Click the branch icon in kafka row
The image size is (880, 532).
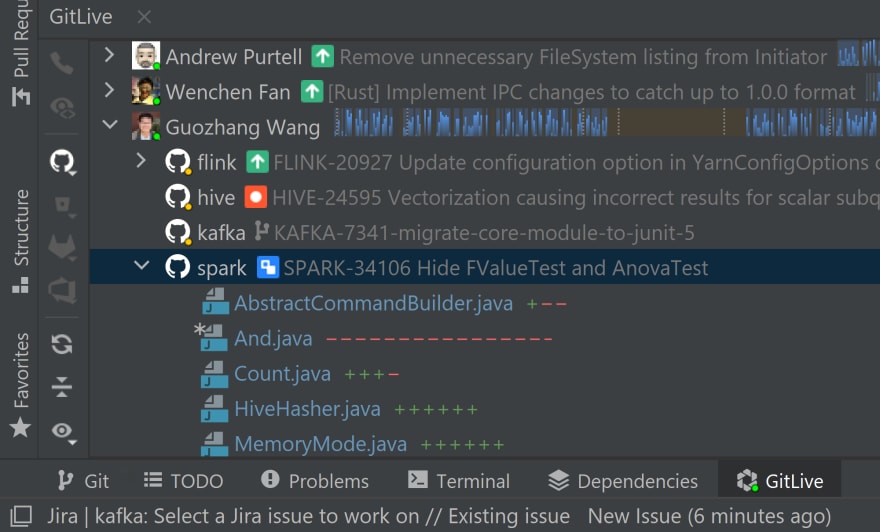[x=261, y=231]
